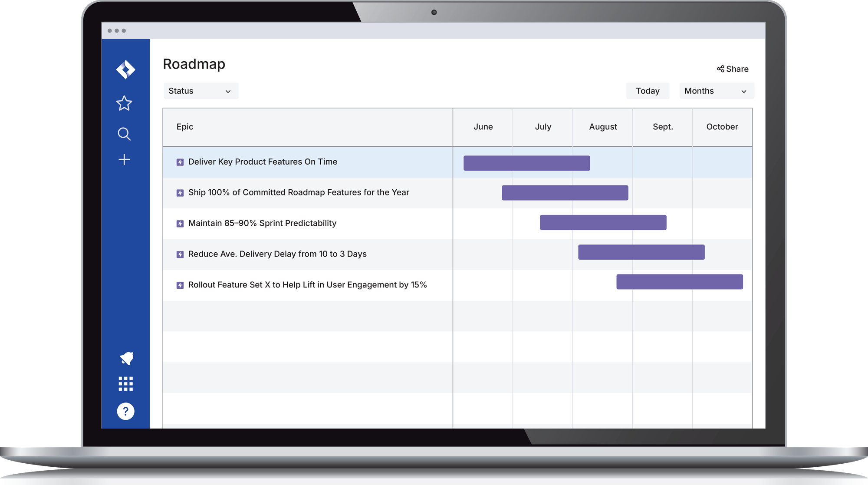Open the apps grid icon in sidebar
This screenshot has height=485, width=868.
pos(125,383)
